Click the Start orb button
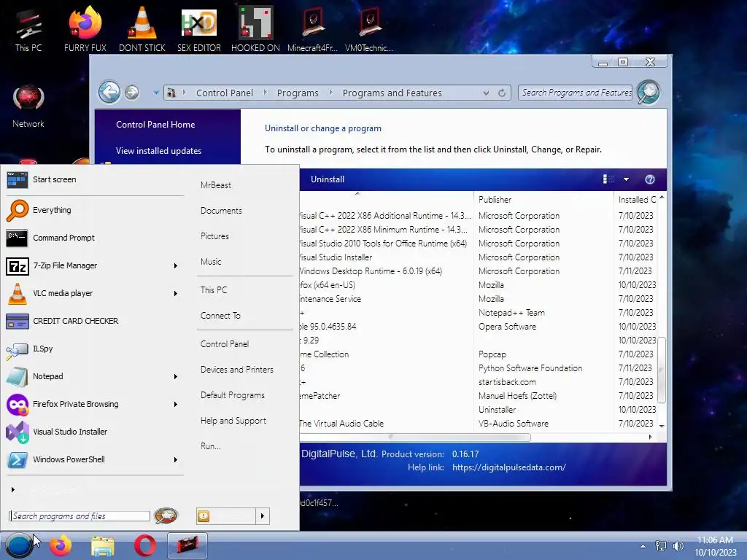 19,545
